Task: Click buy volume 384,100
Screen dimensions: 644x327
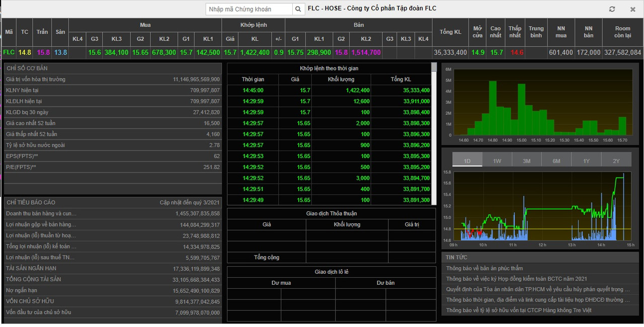Action: tap(117, 52)
